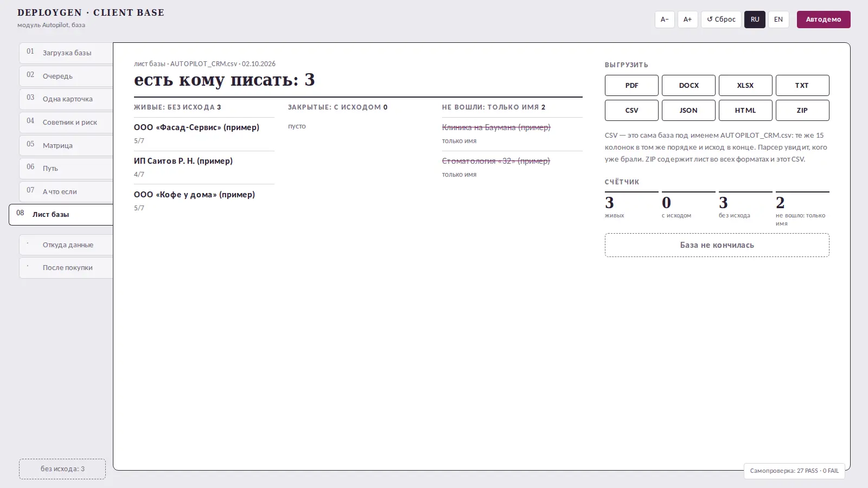Export the sheet as XLSX
Viewport: 868px width, 488px height.
[x=745, y=85]
